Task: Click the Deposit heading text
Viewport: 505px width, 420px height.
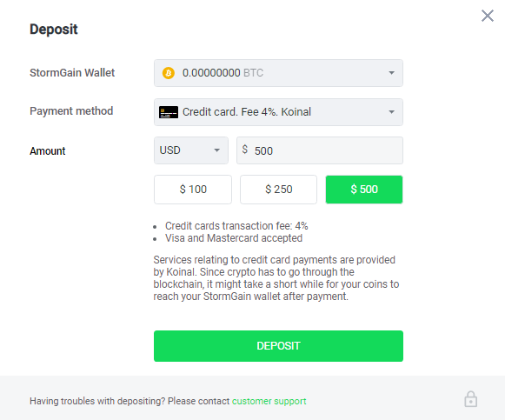Action: (x=54, y=30)
